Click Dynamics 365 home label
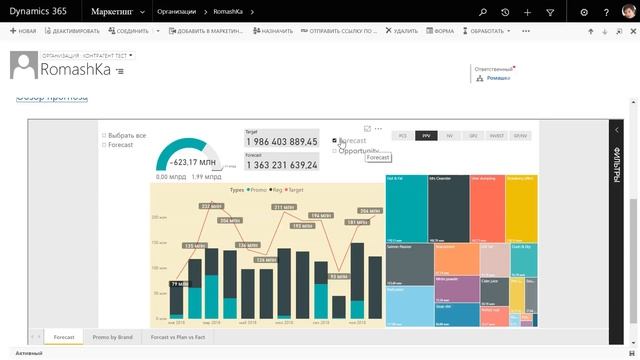640x360 pixels. tap(38, 11)
